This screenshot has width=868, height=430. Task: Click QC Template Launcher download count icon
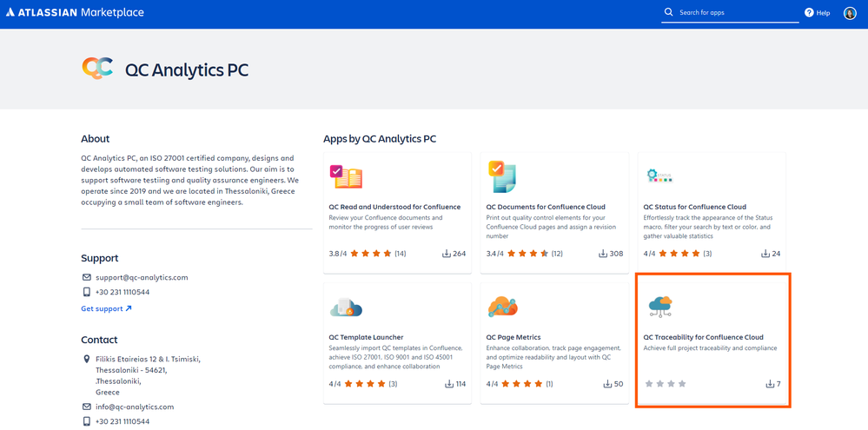point(449,384)
